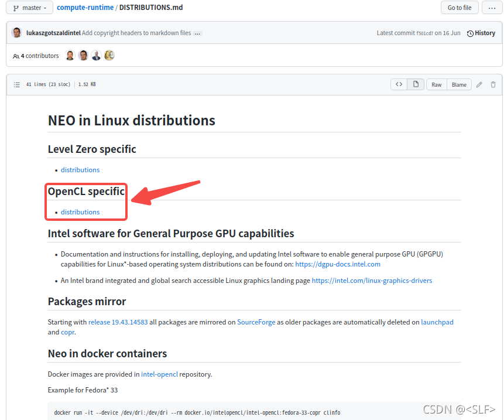Image resolution: width=504 pixels, height=420 pixels.
Task: Open intel.com/linux-graphics-drivers link
Action: (372, 281)
